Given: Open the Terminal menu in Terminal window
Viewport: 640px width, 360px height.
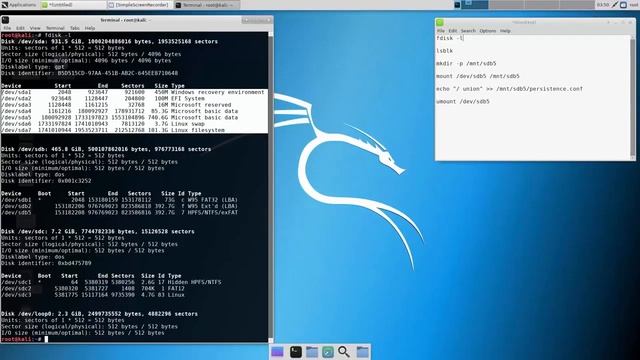Looking at the screenshot, I should [x=55, y=28].
